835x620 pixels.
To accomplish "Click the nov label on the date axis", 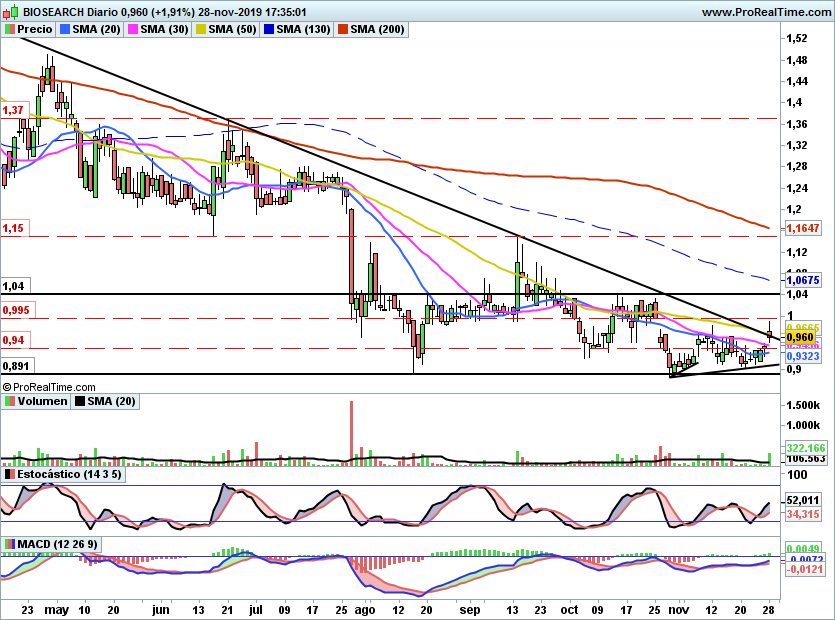I will pos(678,610).
